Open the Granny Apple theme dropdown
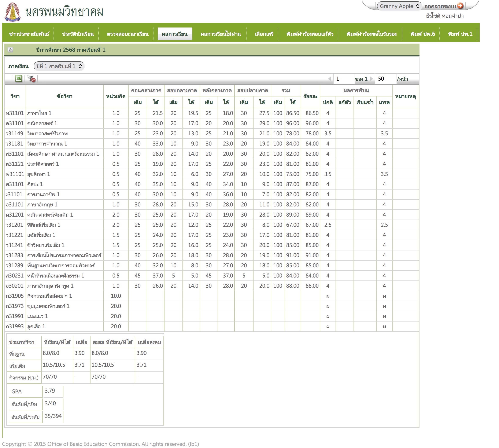Screen dimensions: 499x448 (399, 6)
